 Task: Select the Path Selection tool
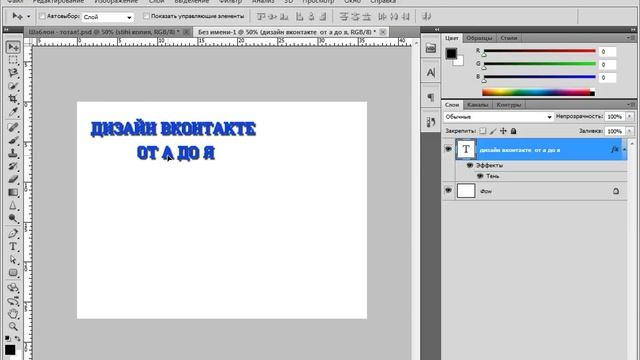[13, 260]
